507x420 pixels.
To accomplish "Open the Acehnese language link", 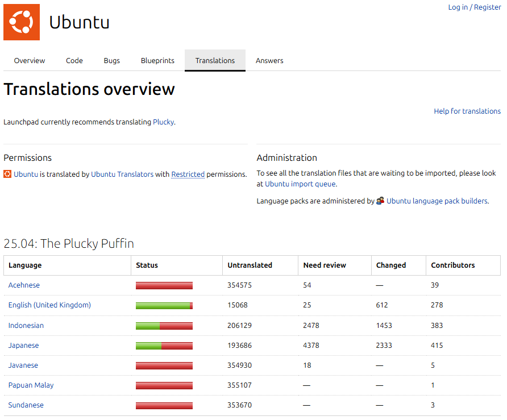I will point(24,285).
